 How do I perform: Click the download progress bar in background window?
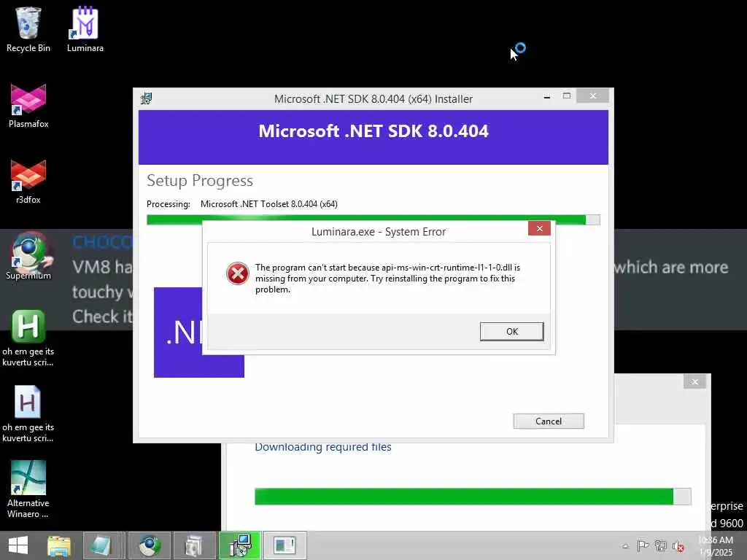pos(473,496)
